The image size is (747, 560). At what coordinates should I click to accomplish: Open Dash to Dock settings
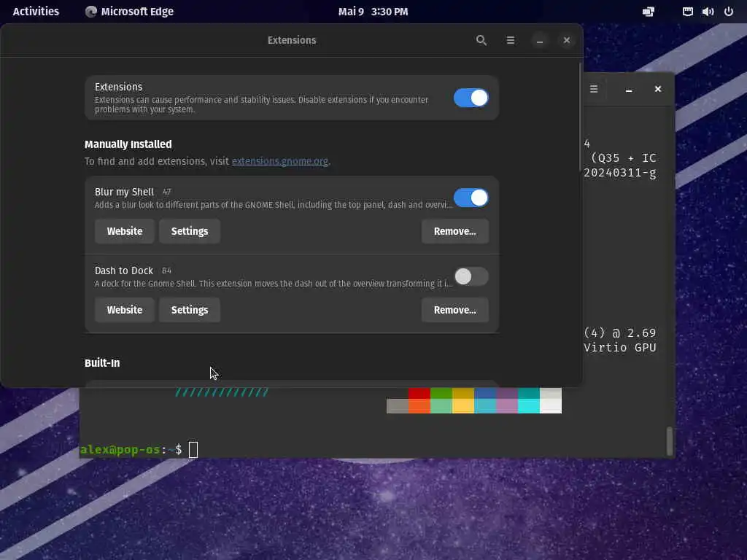coord(190,310)
